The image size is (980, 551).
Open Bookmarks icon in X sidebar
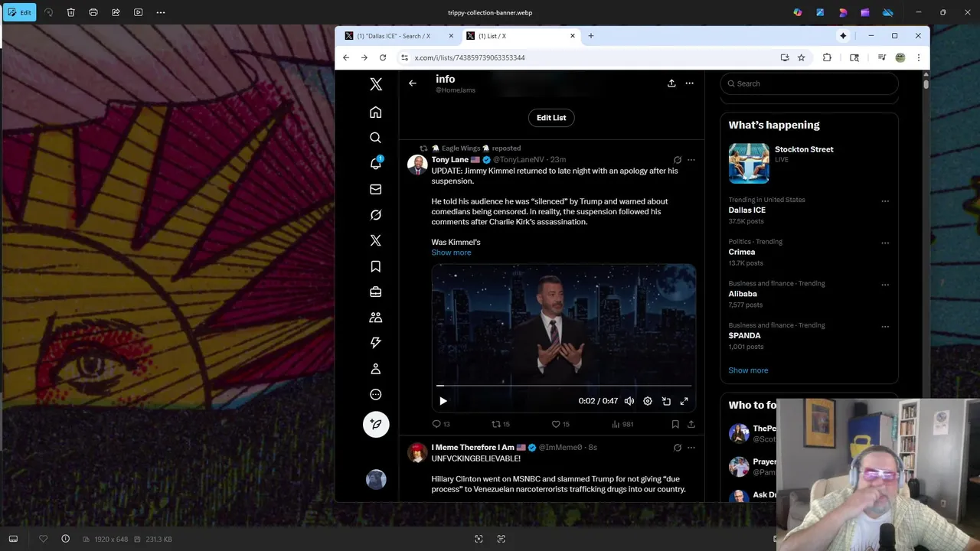[375, 266]
